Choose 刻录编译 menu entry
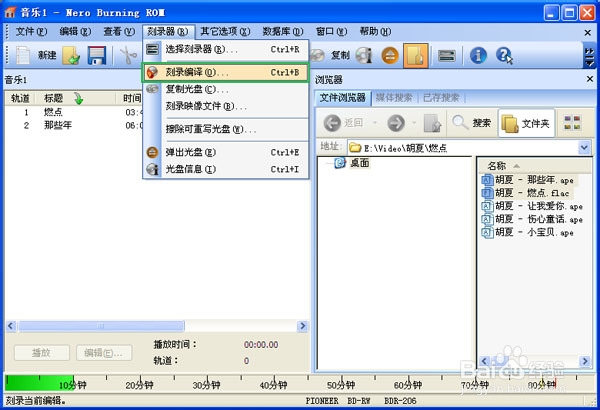The image size is (600, 410). 226,72
